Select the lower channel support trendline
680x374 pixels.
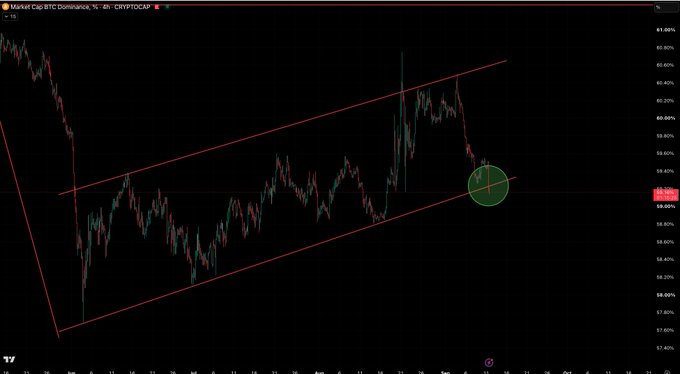tap(287, 254)
